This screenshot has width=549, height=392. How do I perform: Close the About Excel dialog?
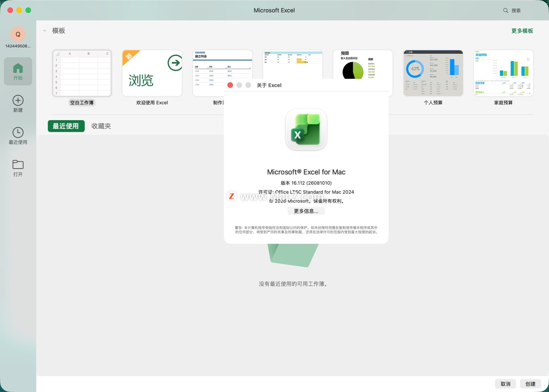[x=230, y=85]
